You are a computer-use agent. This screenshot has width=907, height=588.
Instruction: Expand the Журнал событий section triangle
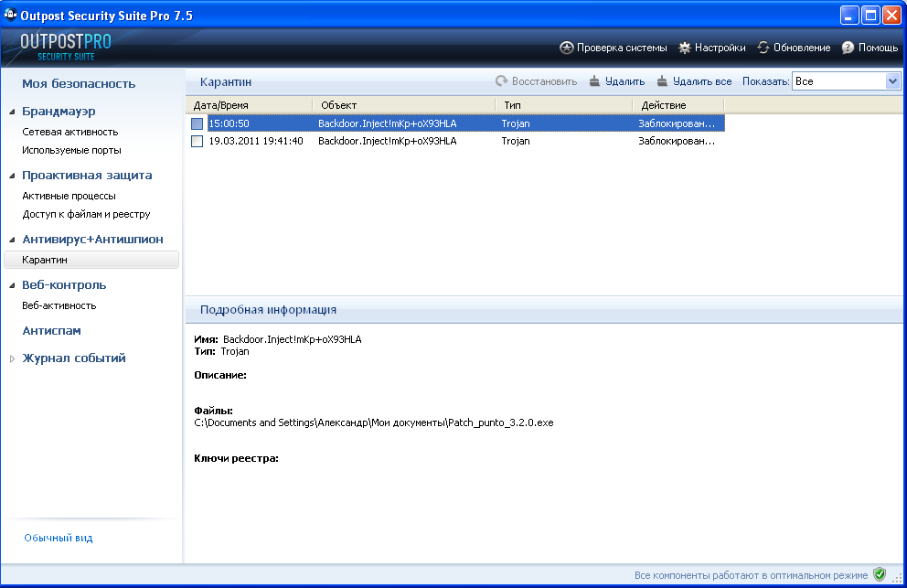point(12,358)
